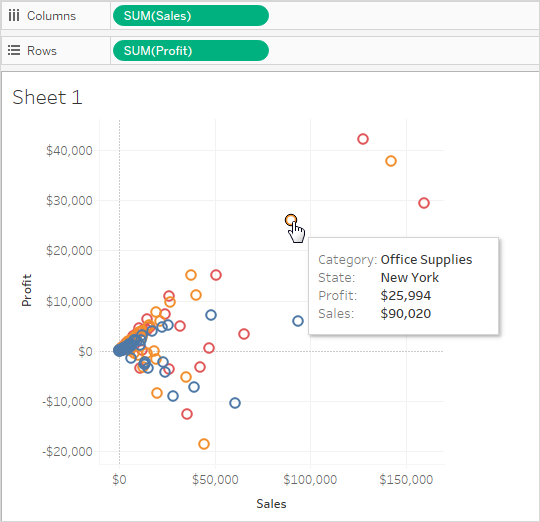
Task: Click the $100,000 sales axis label
Action: pyautogui.click(x=310, y=479)
